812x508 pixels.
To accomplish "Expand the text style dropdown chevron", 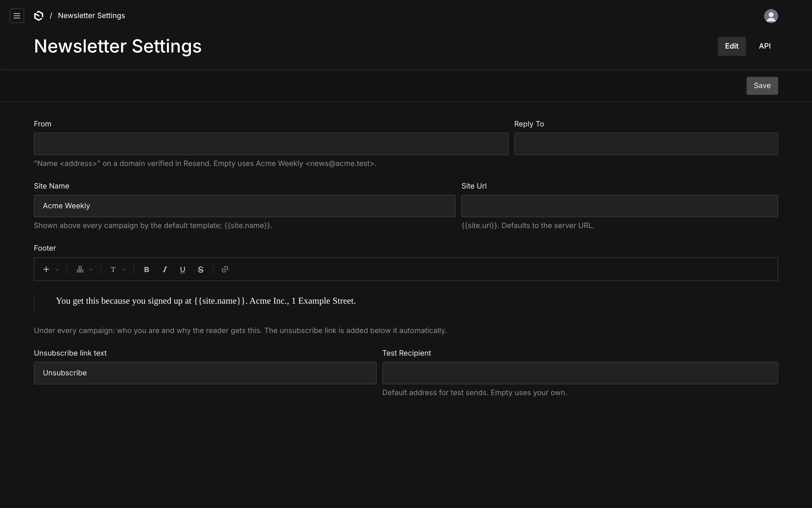I will (125, 270).
